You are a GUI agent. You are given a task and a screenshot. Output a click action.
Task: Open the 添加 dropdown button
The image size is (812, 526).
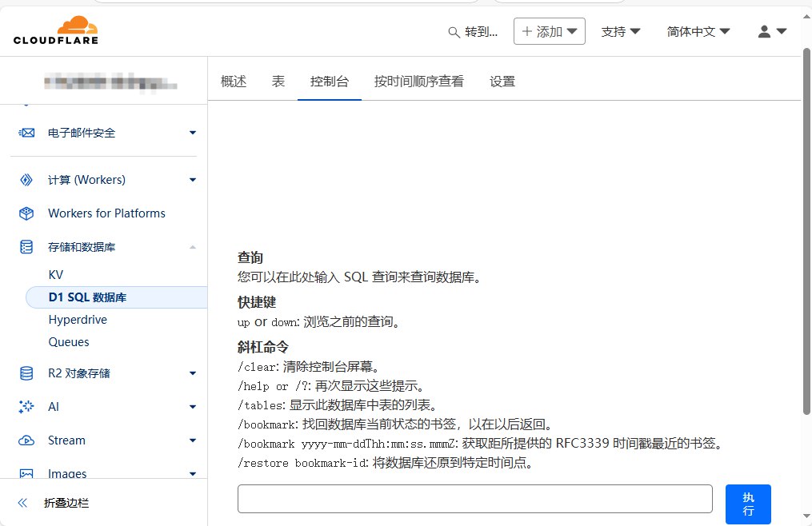pos(550,31)
